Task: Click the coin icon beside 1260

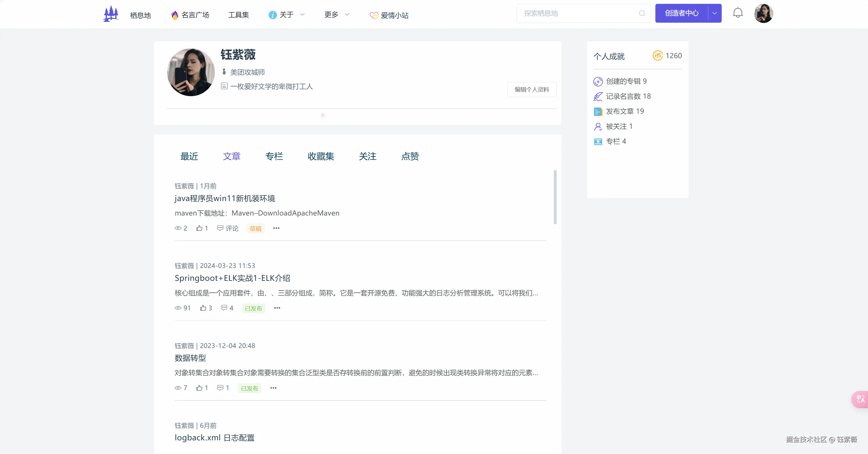Action: 658,56
